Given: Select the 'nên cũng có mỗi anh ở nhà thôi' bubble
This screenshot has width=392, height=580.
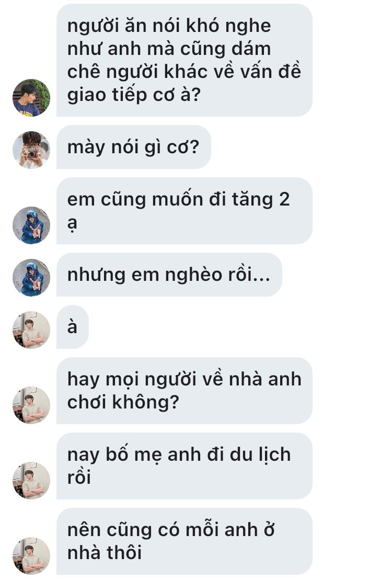Looking at the screenshot, I should pos(184,541).
